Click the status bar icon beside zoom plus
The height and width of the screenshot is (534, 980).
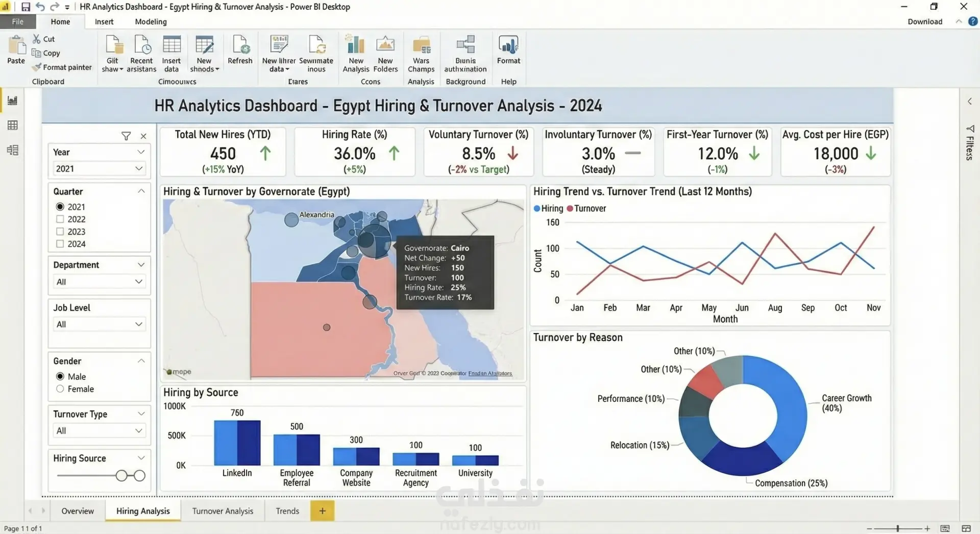tap(945, 528)
